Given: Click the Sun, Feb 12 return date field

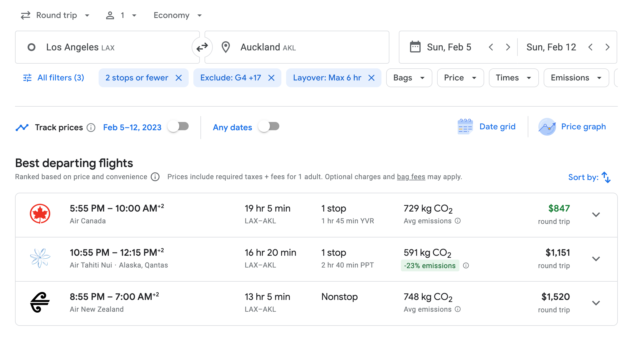Looking at the screenshot, I should [x=551, y=47].
